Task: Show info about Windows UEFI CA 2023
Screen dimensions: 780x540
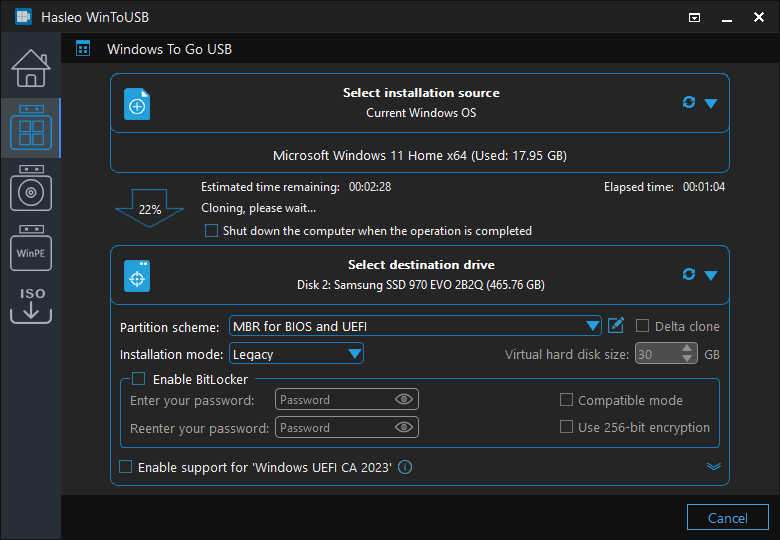Action: pos(405,467)
